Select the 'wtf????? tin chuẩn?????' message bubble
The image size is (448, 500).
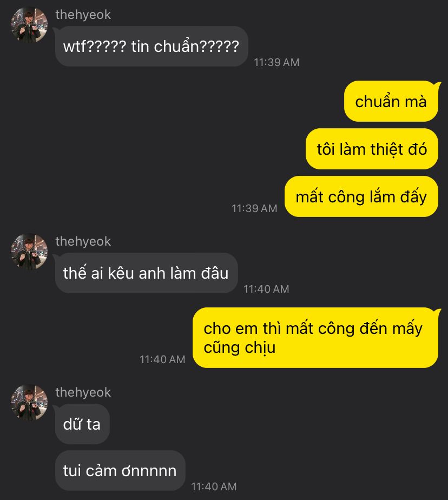tap(151, 46)
